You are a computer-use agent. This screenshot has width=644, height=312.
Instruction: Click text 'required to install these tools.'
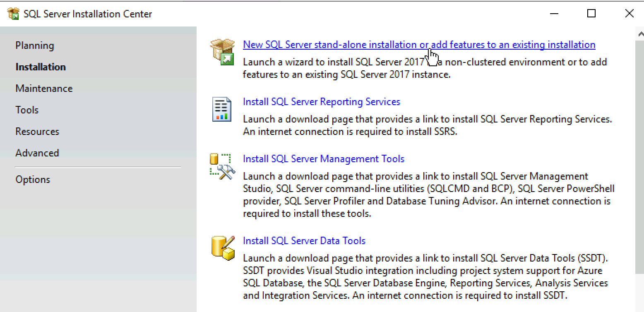pyautogui.click(x=307, y=214)
